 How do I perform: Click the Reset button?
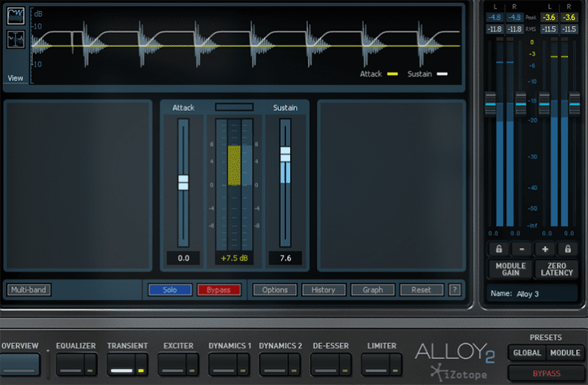[422, 290]
